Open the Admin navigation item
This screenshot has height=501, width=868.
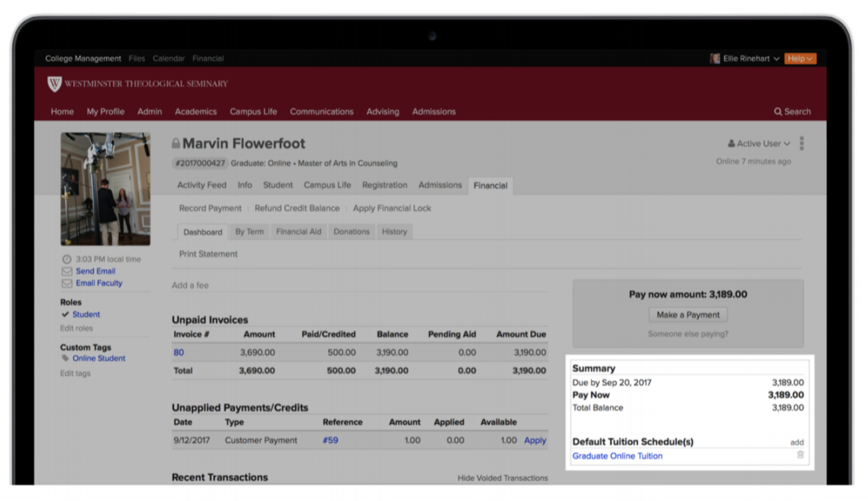(x=150, y=111)
